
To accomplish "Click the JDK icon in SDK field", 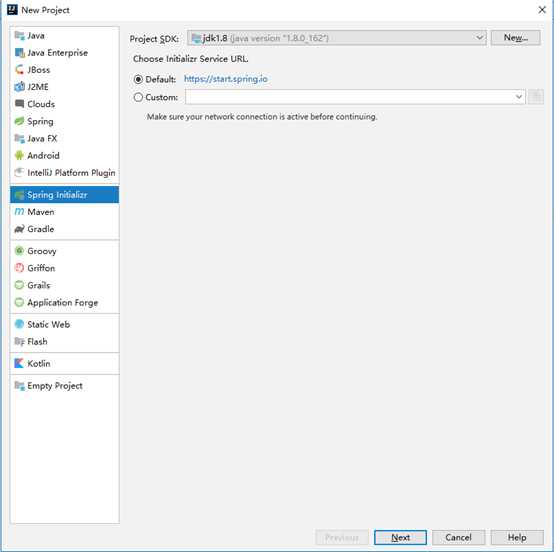I will [x=196, y=38].
